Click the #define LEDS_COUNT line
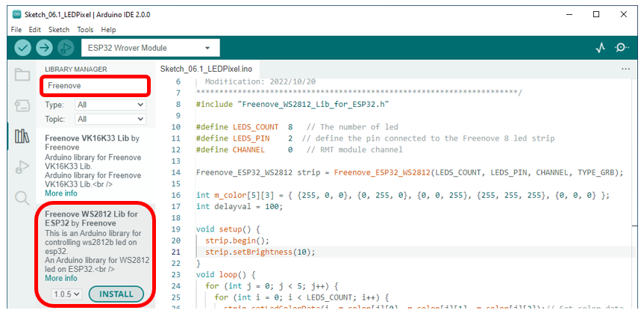Screen dimensions: 644x316 tap(297, 127)
